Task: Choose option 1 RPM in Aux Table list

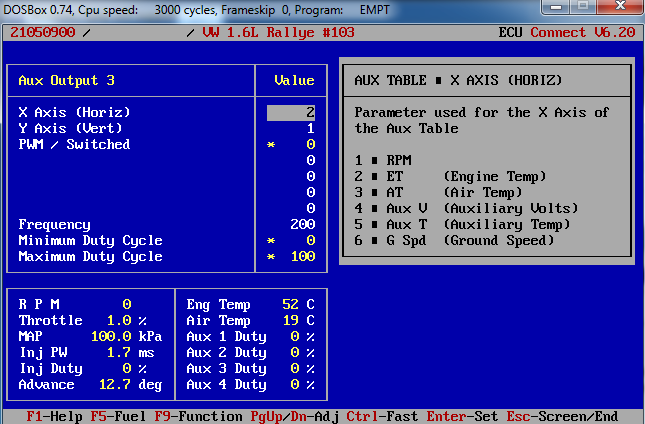Action: pos(384,160)
